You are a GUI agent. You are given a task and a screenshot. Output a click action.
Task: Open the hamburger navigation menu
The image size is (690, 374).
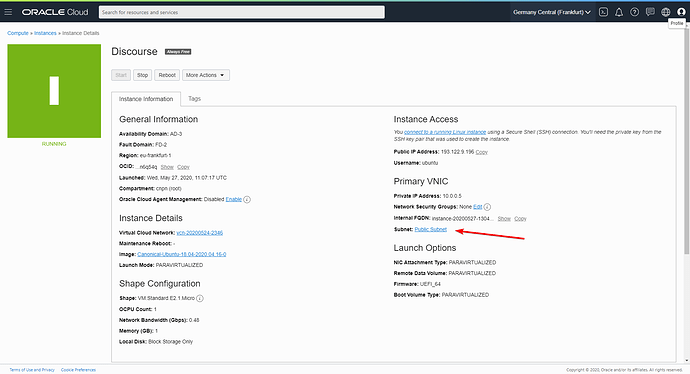tap(8, 12)
